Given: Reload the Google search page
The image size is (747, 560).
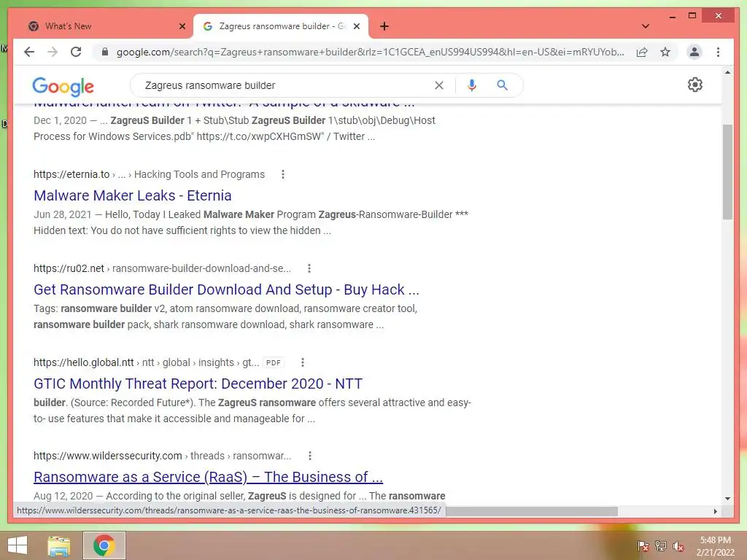Looking at the screenshot, I should (76, 52).
